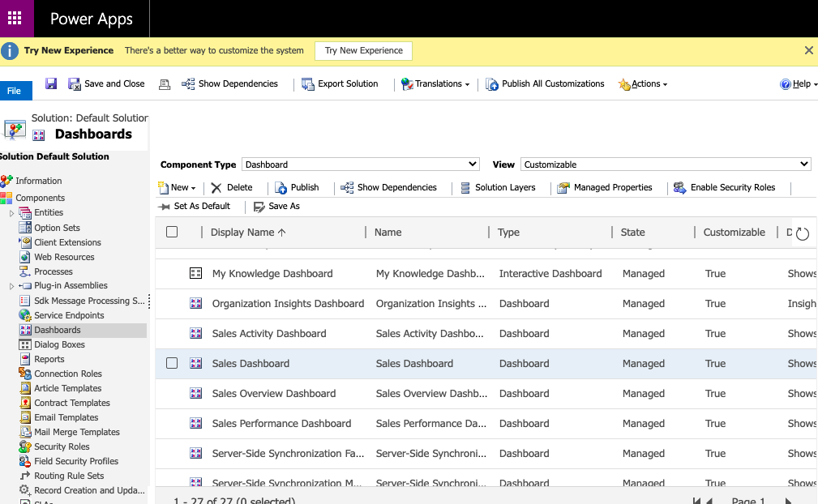This screenshot has width=818, height=504.
Task: Go to first page of results
Action: [696, 501]
